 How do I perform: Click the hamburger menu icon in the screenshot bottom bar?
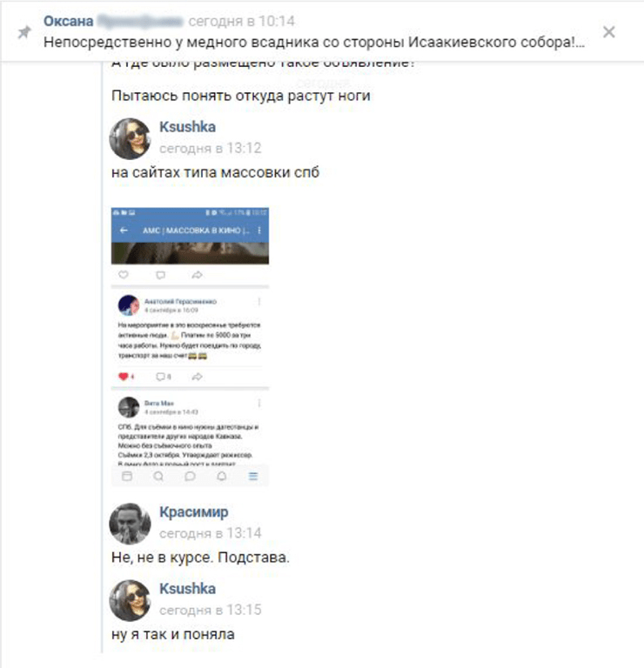point(253,476)
